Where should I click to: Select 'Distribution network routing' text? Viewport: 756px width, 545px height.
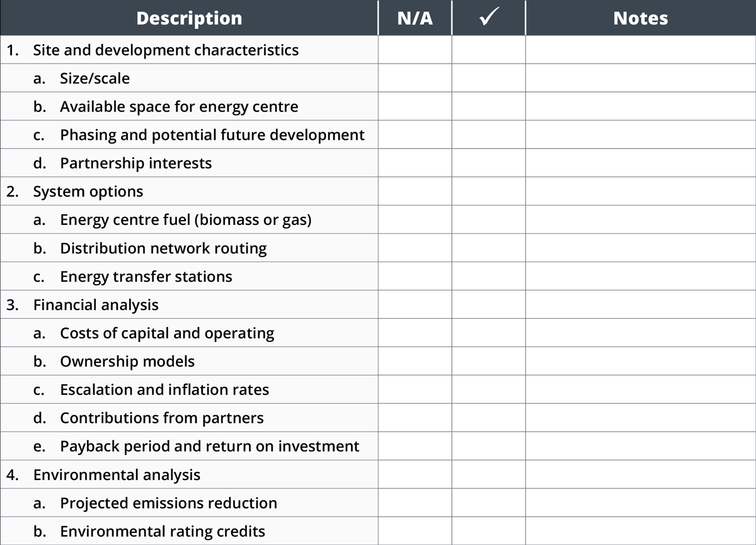tap(163, 248)
